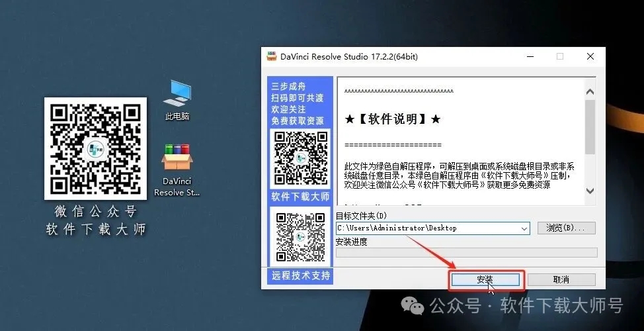
Task: Open the 此电脑 desktop icon
Action: 177,100
